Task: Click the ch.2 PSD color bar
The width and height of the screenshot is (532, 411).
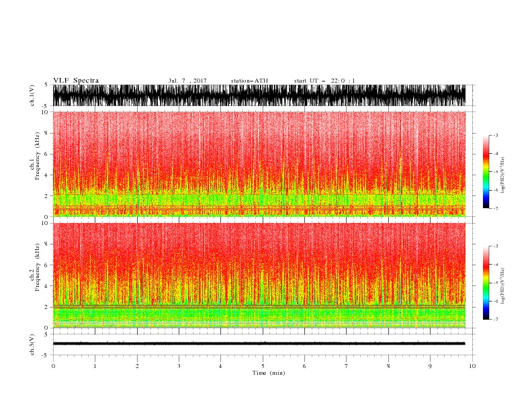Action: [486, 283]
